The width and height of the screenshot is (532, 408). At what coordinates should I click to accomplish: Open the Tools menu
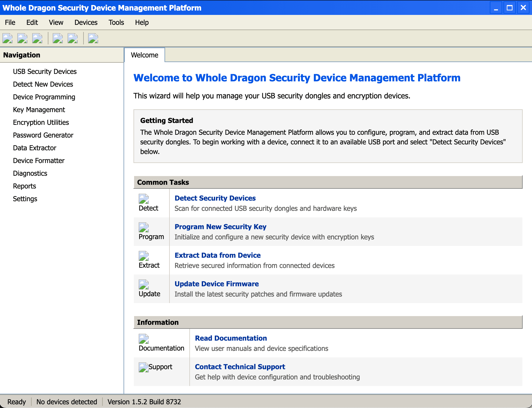point(116,22)
